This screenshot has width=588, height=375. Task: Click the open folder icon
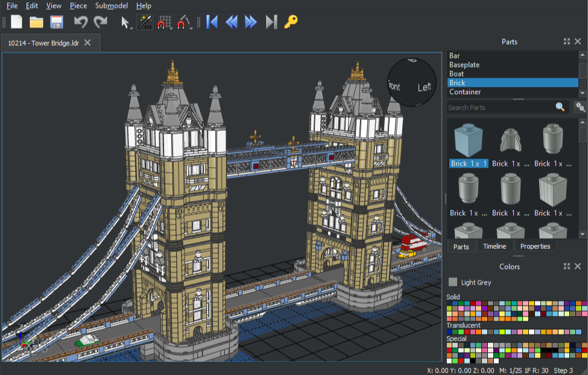37,22
